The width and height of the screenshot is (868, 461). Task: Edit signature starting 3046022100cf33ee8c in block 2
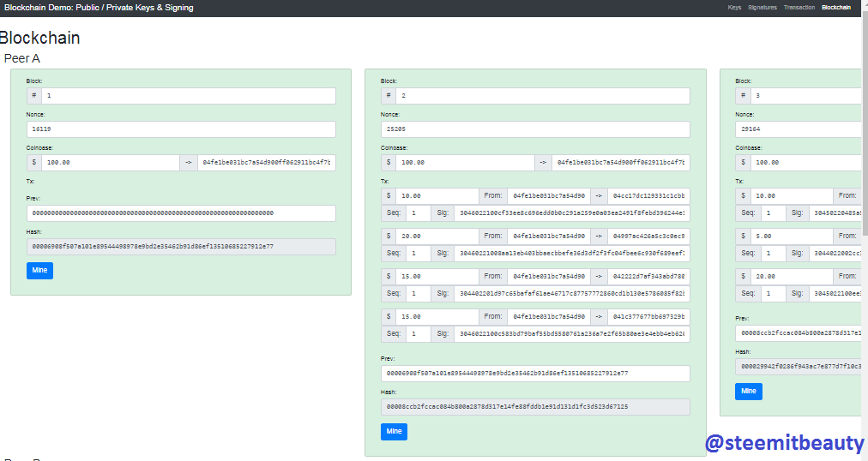click(x=572, y=213)
